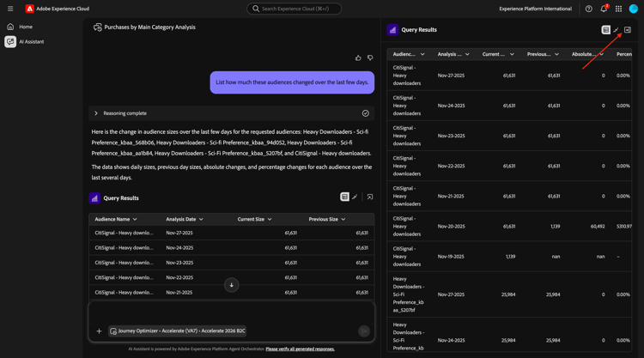Select Nov-27-2025 row in chat table
Image resolution: width=644 pixels, height=358 pixels.
(x=232, y=233)
